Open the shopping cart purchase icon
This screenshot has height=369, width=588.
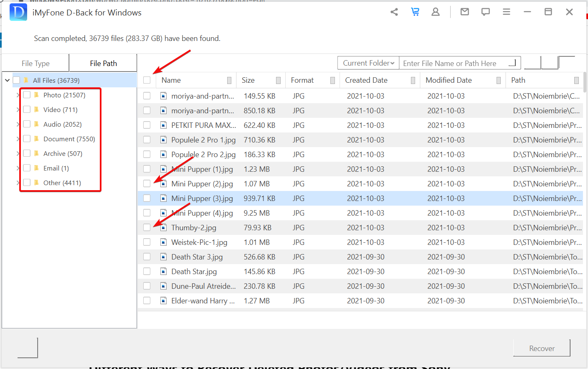(x=415, y=12)
